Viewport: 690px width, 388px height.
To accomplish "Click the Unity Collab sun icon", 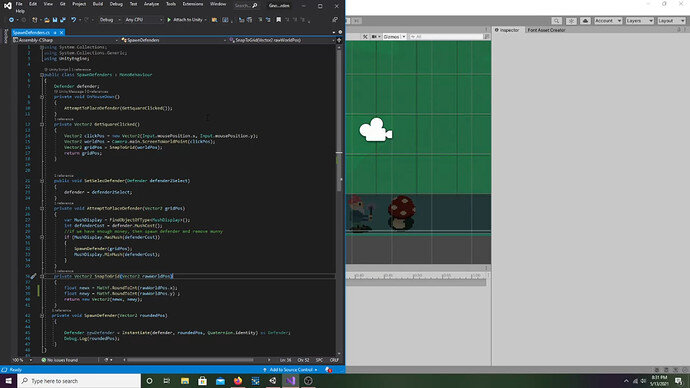I will [x=571, y=21].
